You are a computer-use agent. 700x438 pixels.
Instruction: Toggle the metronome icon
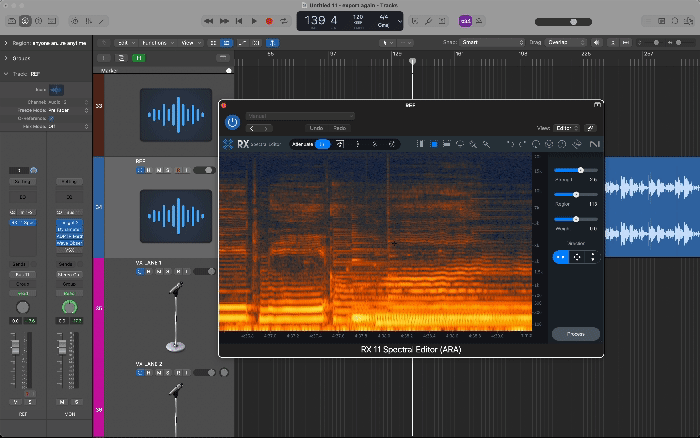coord(479,21)
